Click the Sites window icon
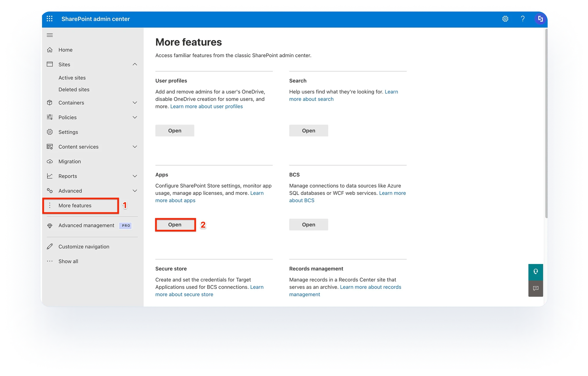The height and width of the screenshot is (376, 588). click(x=50, y=64)
